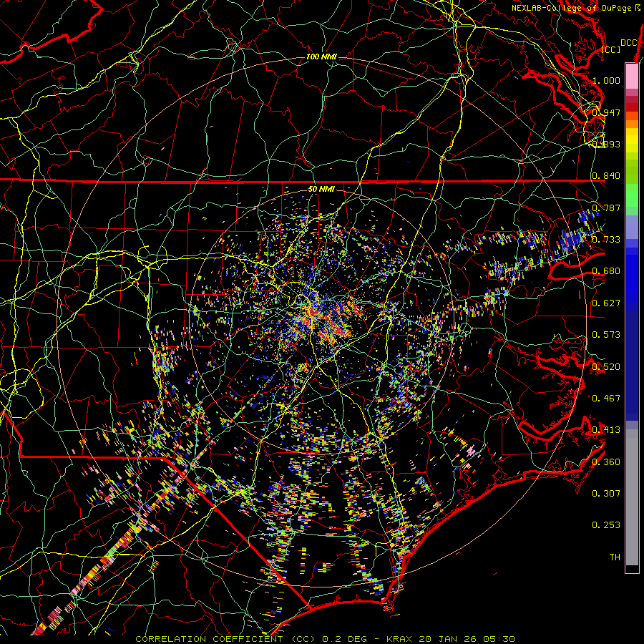Pick the red segment near 0.947

pyautogui.click(x=632, y=107)
